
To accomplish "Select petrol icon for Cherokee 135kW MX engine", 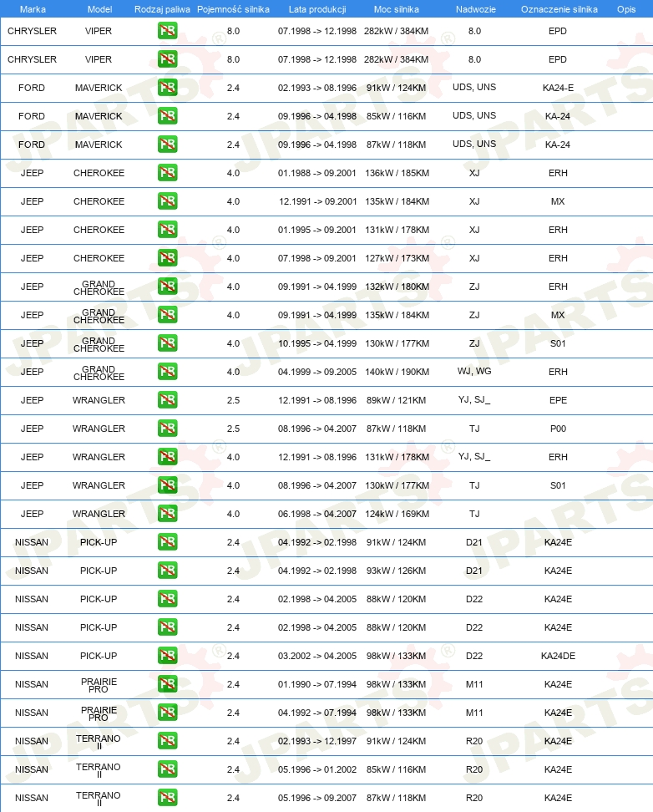I will pyautogui.click(x=167, y=201).
